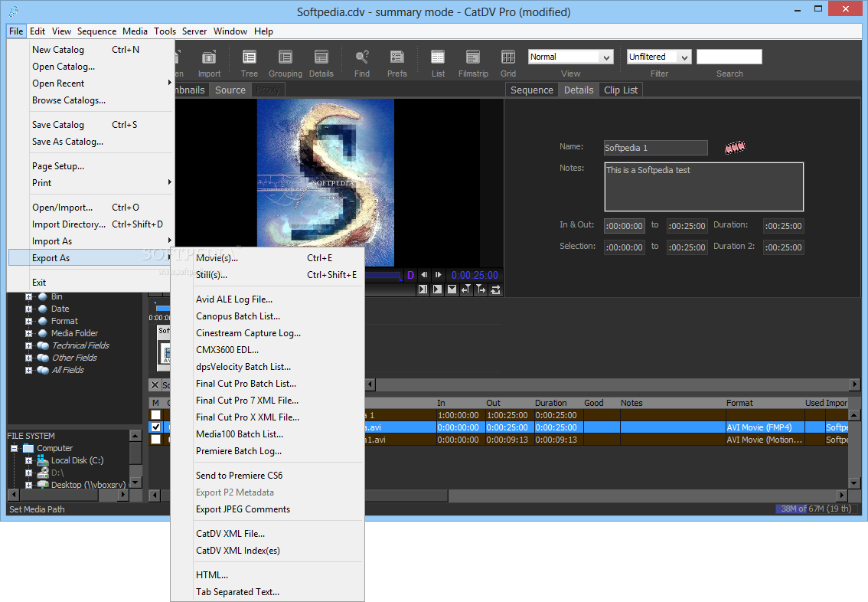
Task: Switch to the Clip List tab
Action: tap(621, 90)
